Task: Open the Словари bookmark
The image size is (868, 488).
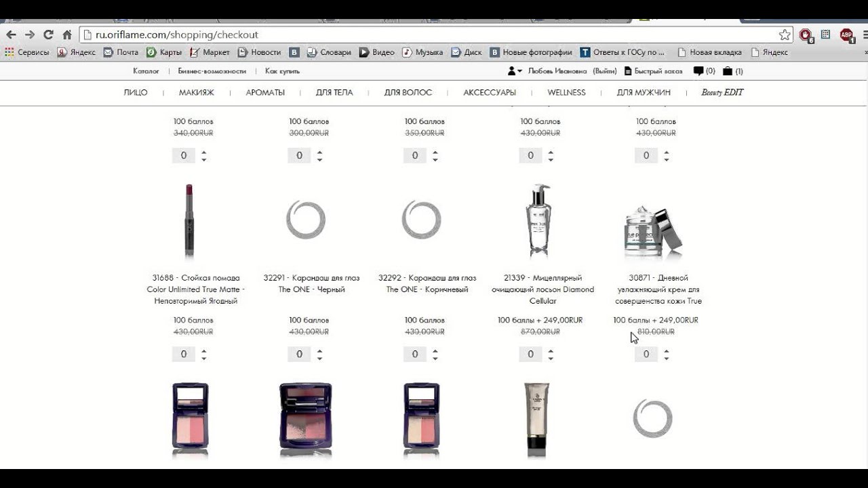Action: click(x=329, y=52)
